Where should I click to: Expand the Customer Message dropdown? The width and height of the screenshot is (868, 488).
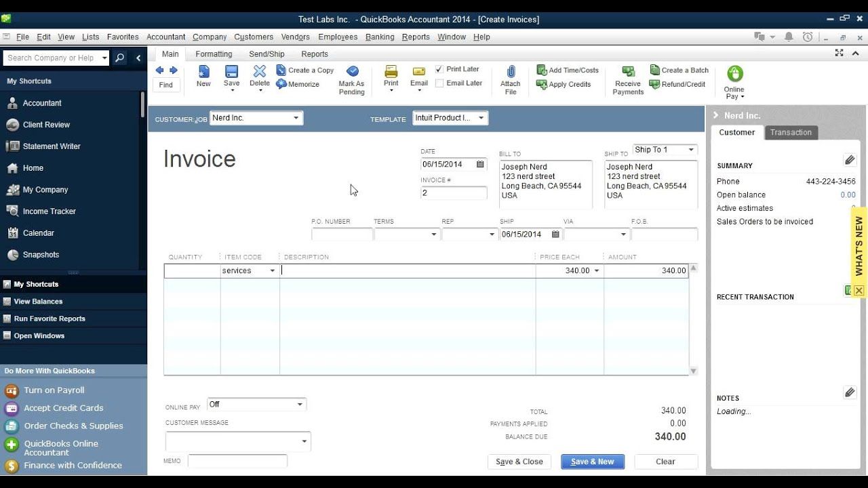pos(304,441)
